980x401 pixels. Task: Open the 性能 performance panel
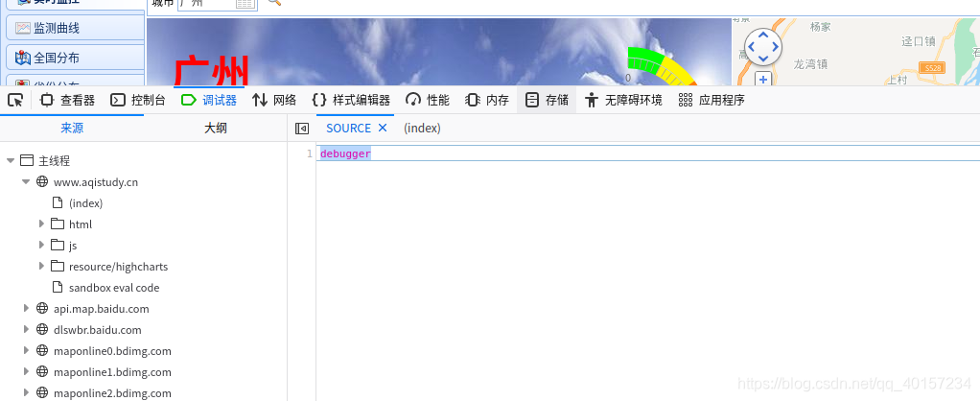point(428,100)
